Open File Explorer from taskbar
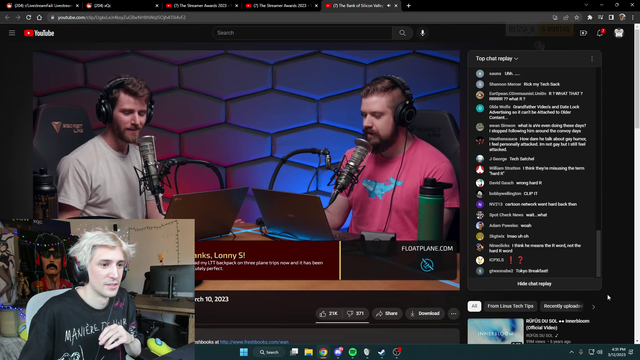 click(309, 352)
